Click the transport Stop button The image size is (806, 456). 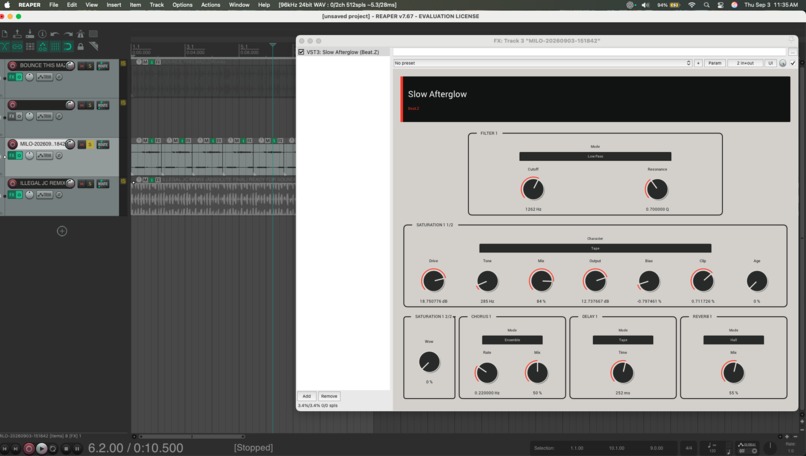[66, 449]
